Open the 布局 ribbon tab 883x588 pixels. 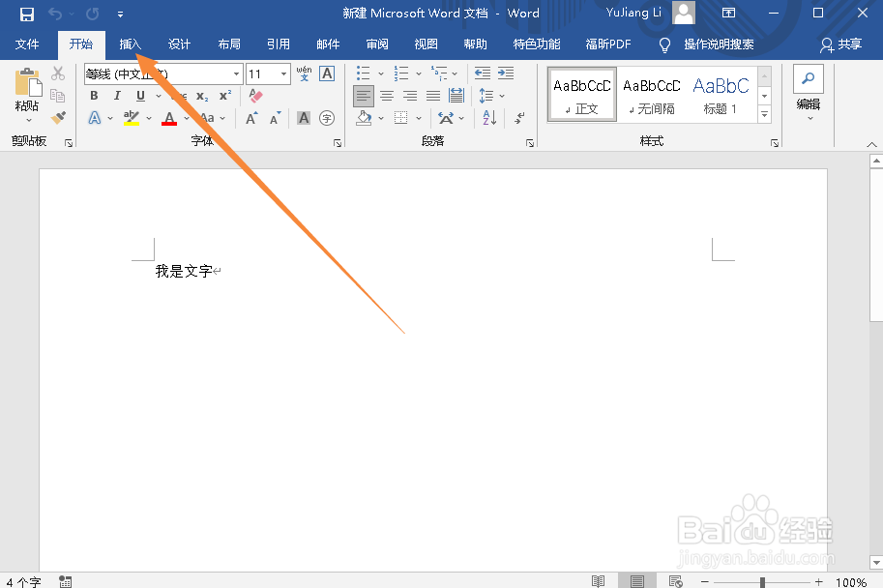[228, 44]
